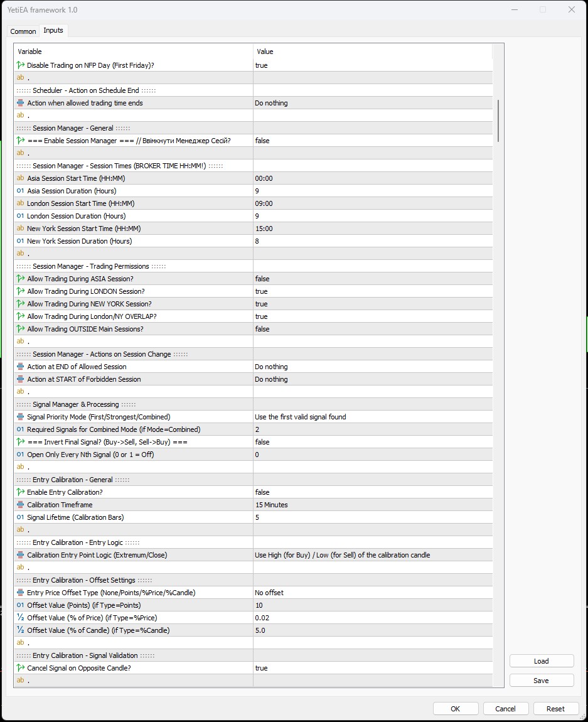This screenshot has width=588, height=722.
Task: Select the Inputs tab
Action: tap(53, 30)
